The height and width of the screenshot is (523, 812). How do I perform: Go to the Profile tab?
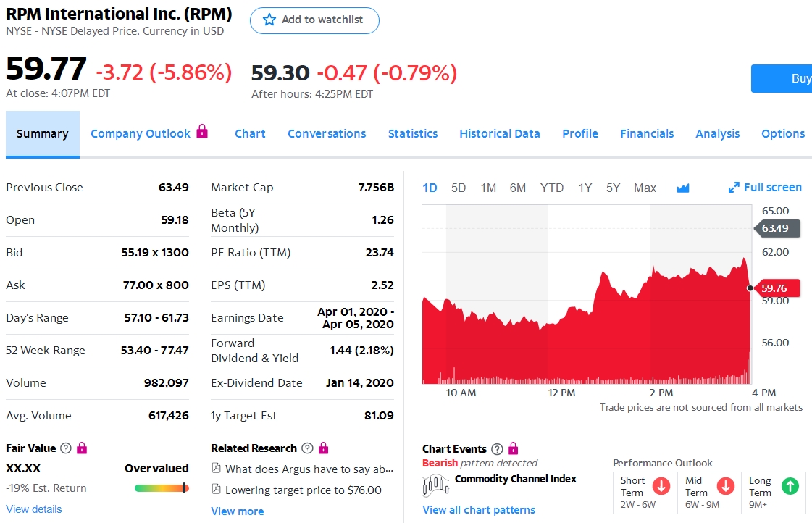pos(580,133)
